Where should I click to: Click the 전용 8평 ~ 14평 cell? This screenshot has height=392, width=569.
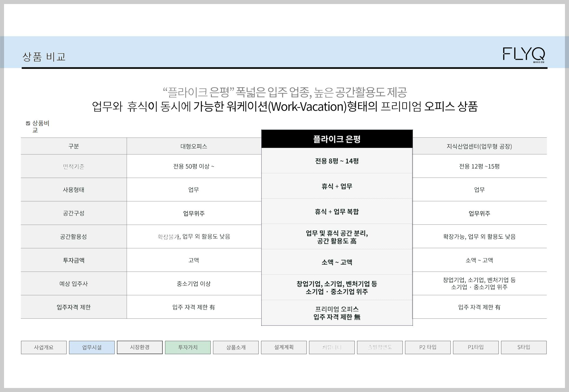[x=337, y=161]
